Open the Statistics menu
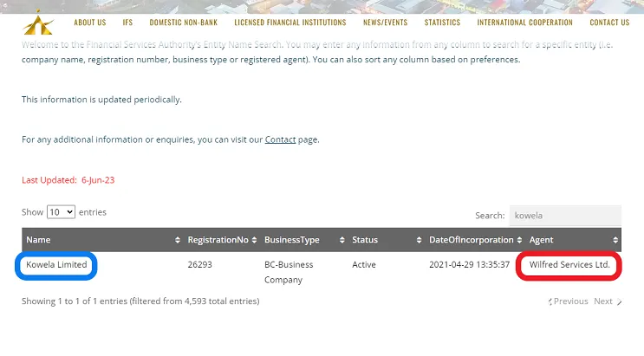Image resolution: width=644 pixels, height=356 pixels. click(x=442, y=23)
